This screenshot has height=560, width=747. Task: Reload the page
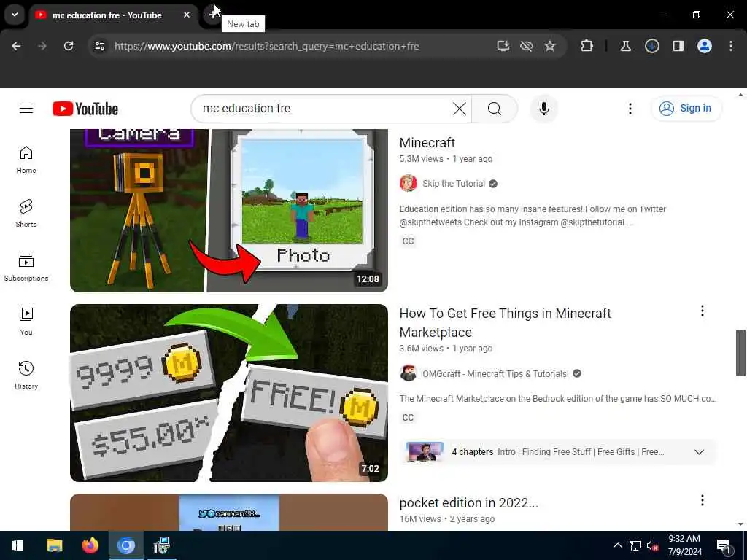pyautogui.click(x=69, y=46)
